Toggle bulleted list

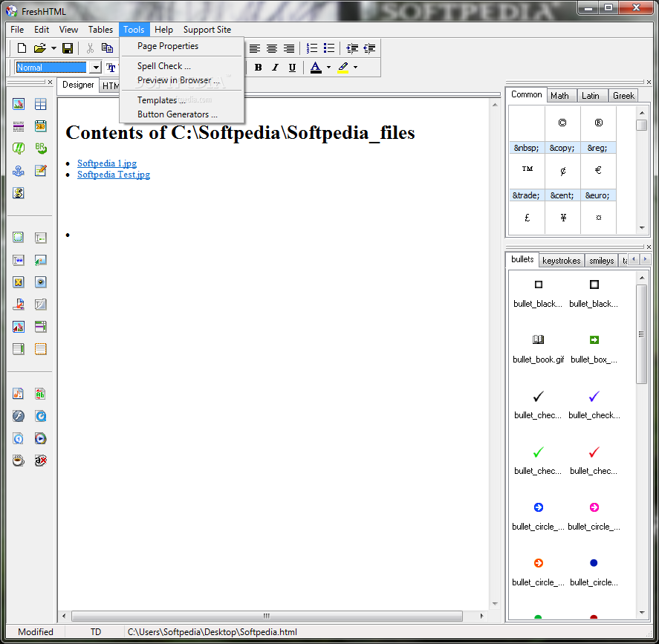329,48
